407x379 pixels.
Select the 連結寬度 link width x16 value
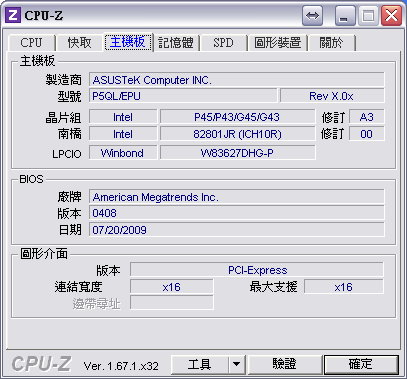(172, 287)
